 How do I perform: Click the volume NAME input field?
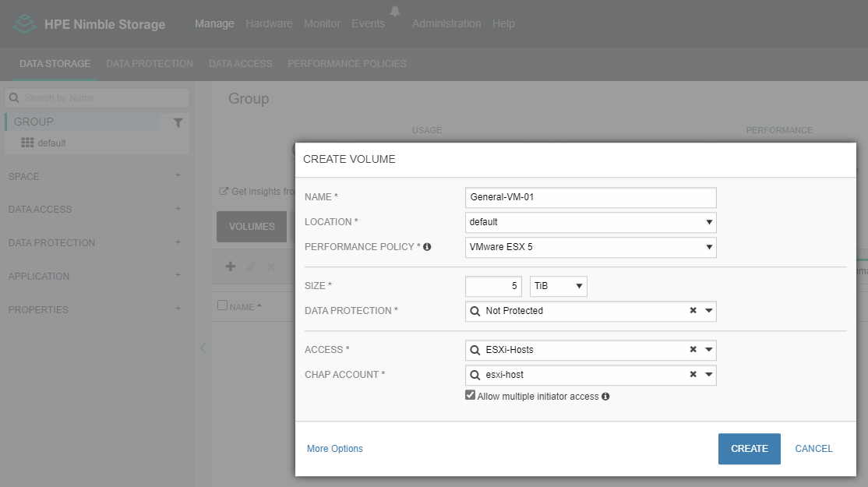pyautogui.click(x=591, y=198)
